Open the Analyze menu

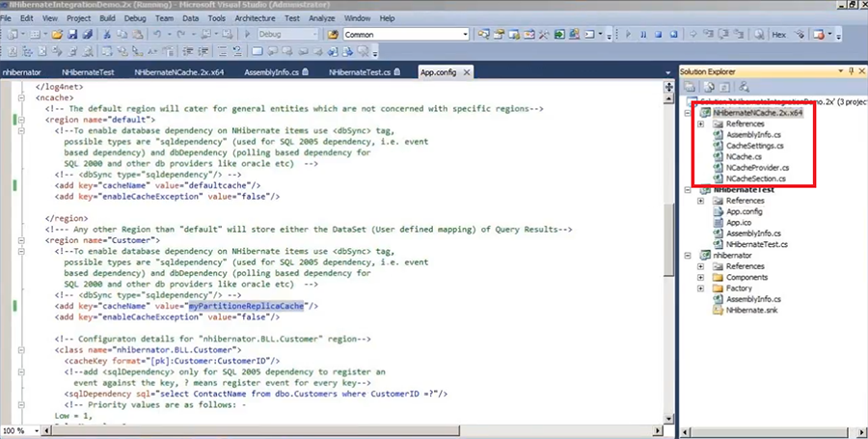point(321,18)
